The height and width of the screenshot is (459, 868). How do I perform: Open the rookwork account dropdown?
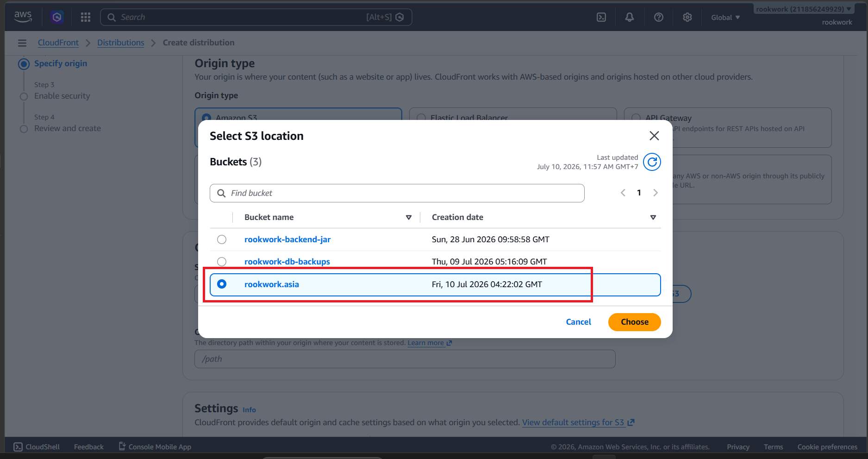804,9
